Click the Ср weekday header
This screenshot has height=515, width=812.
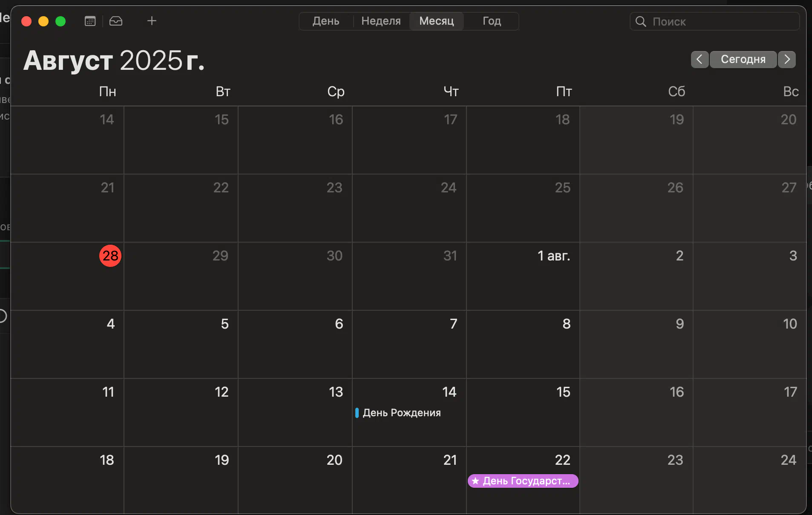click(x=336, y=92)
